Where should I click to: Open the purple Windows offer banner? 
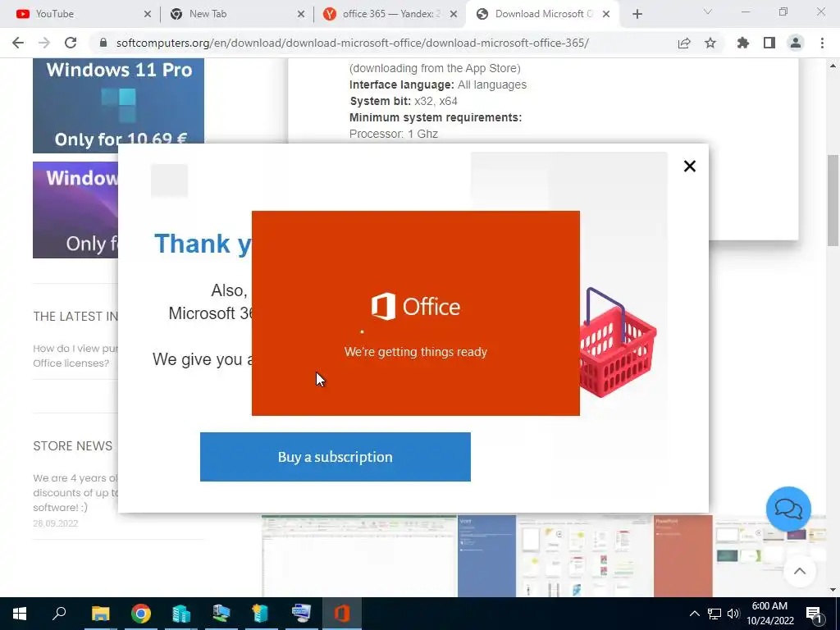click(x=75, y=210)
